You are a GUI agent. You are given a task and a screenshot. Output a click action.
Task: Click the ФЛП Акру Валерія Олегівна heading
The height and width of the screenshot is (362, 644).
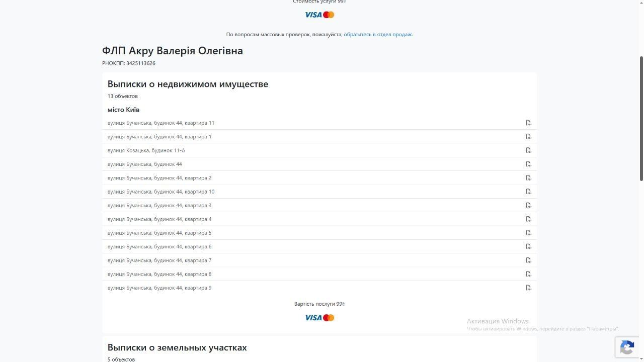[173, 51]
